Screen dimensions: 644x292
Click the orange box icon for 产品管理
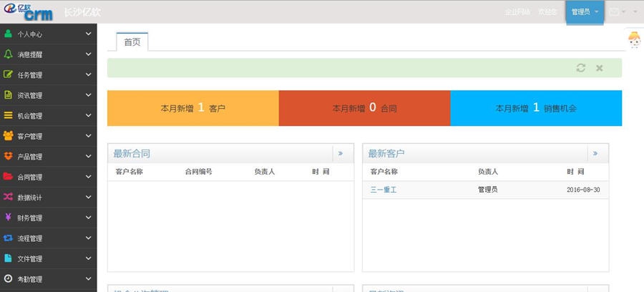coord(8,156)
